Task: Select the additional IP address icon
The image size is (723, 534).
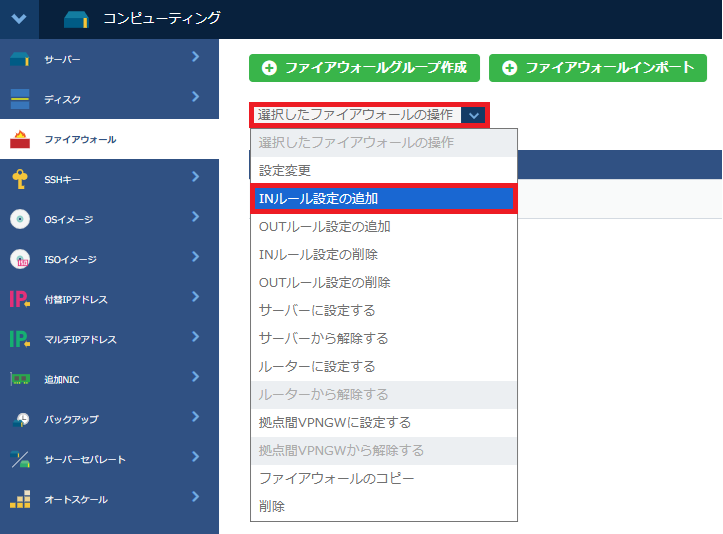Action: point(20,299)
